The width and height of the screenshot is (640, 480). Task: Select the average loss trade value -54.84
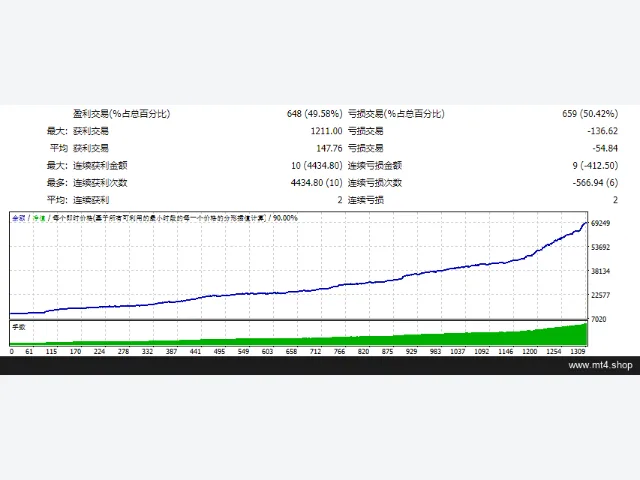[605, 148]
